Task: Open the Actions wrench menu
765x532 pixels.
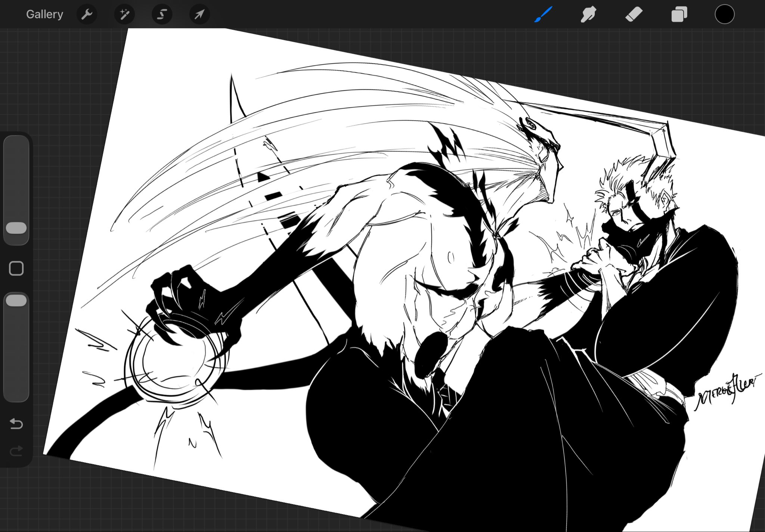Action: pos(87,15)
